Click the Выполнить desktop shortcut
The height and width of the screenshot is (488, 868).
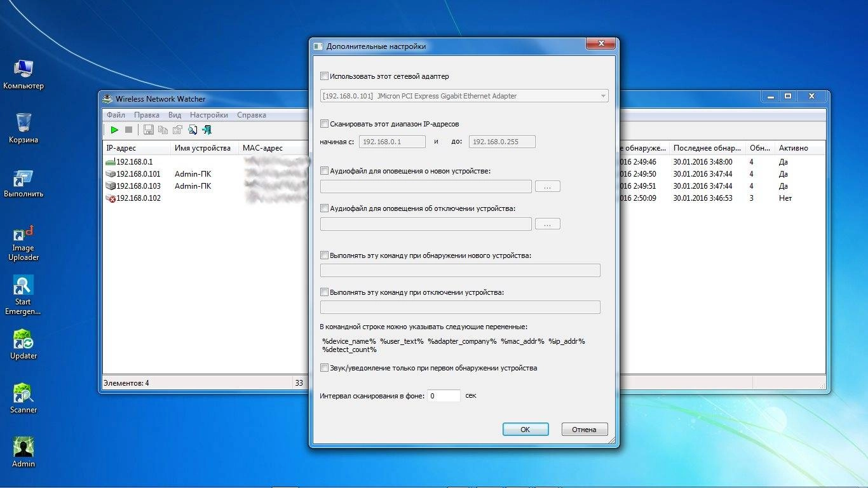(x=24, y=183)
